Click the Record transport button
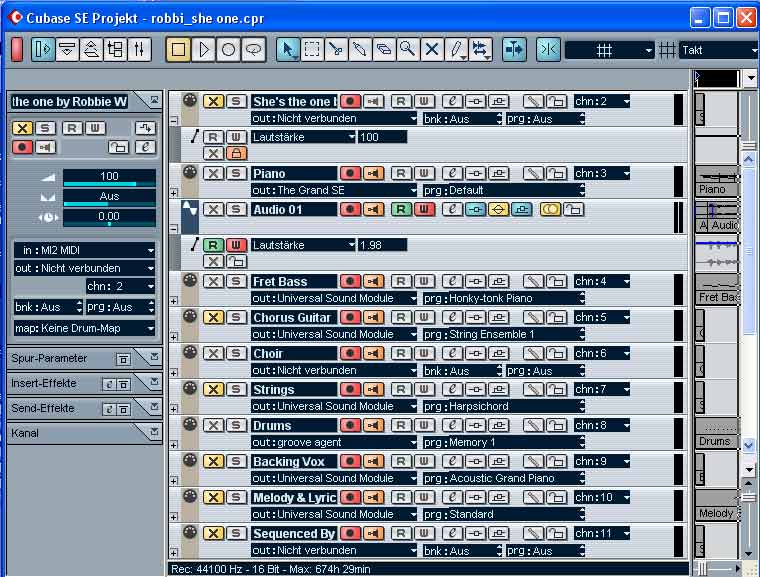760x577 pixels. coord(228,49)
